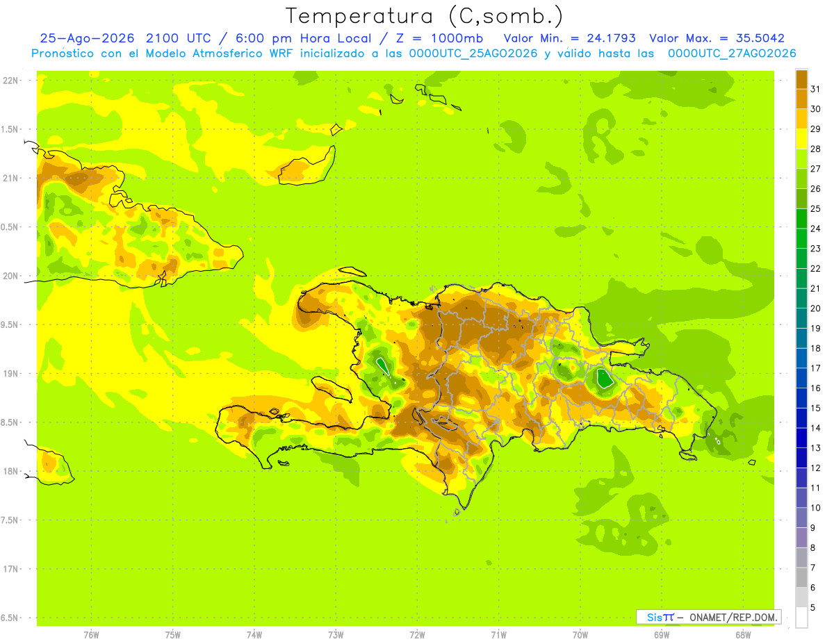Click the title Temperatura (C,somb.)
This screenshot has height=644, width=834.
(424, 16)
